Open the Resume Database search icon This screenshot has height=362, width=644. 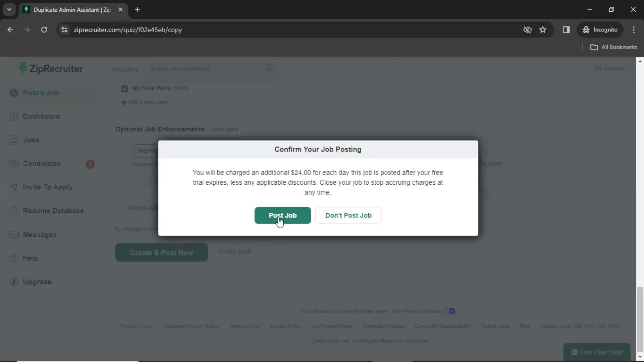(x=14, y=210)
